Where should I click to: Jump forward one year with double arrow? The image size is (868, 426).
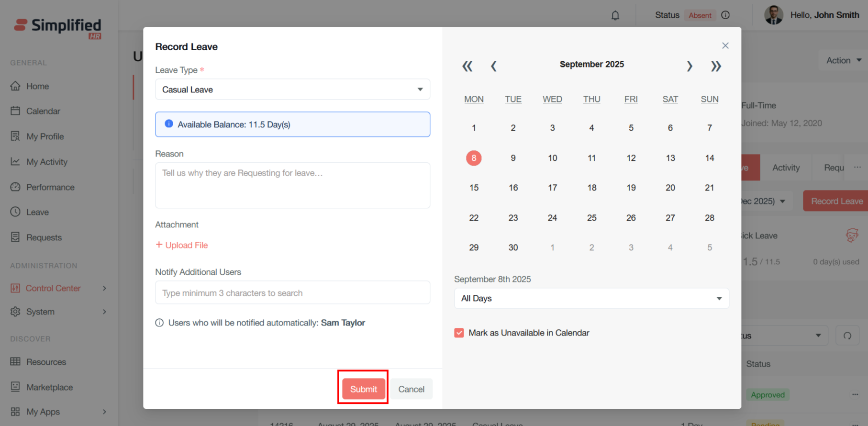coord(715,66)
